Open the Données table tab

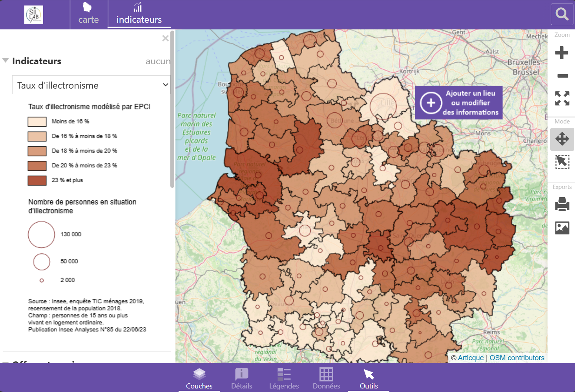click(x=327, y=378)
